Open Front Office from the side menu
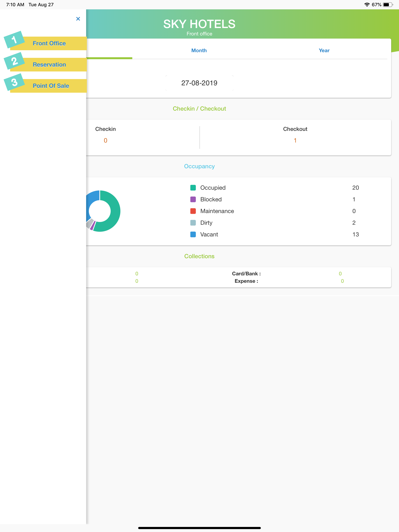This screenshot has width=399, height=532. tap(48, 43)
